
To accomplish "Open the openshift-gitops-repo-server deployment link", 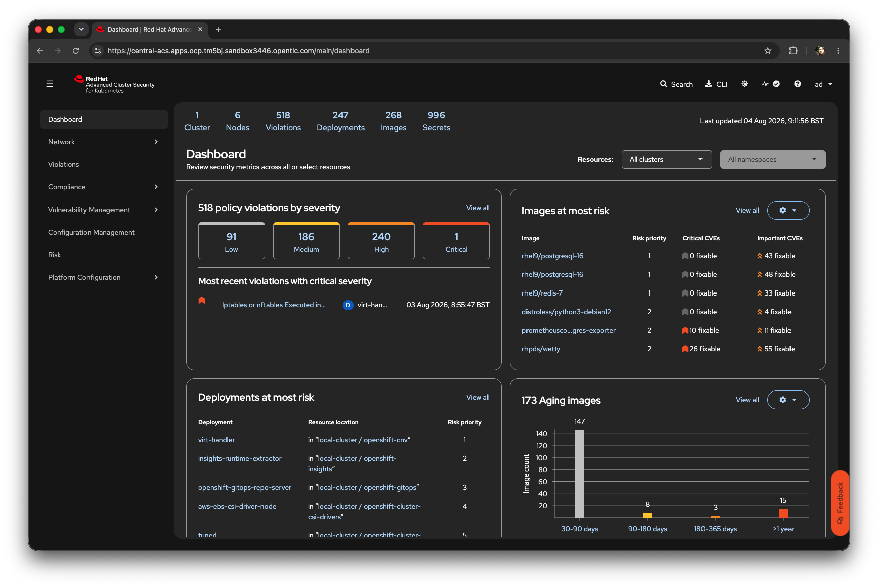I will 245,487.
